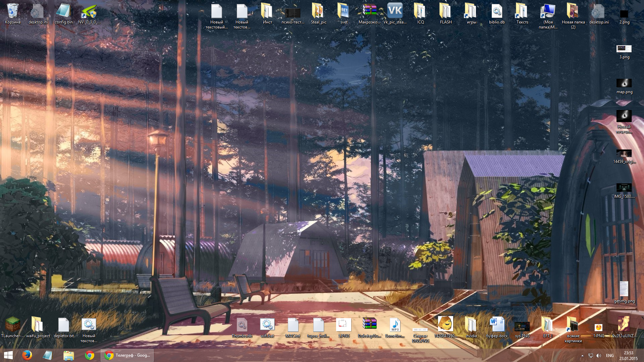The height and width of the screenshot is (362, 644).
Task: Select the NVI_0_3_0 Nvidia shortcut icon
Action: [89, 12]
